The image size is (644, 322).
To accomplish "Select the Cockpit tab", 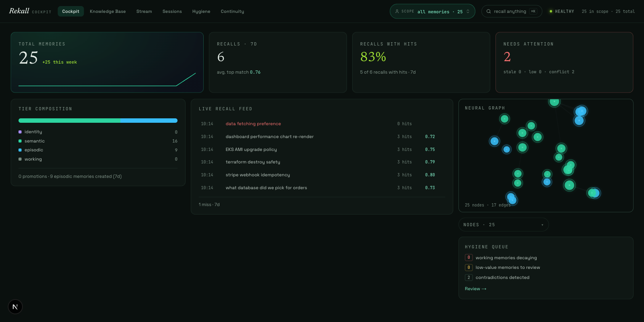I will pyautogui.click(x=71, y=11).
